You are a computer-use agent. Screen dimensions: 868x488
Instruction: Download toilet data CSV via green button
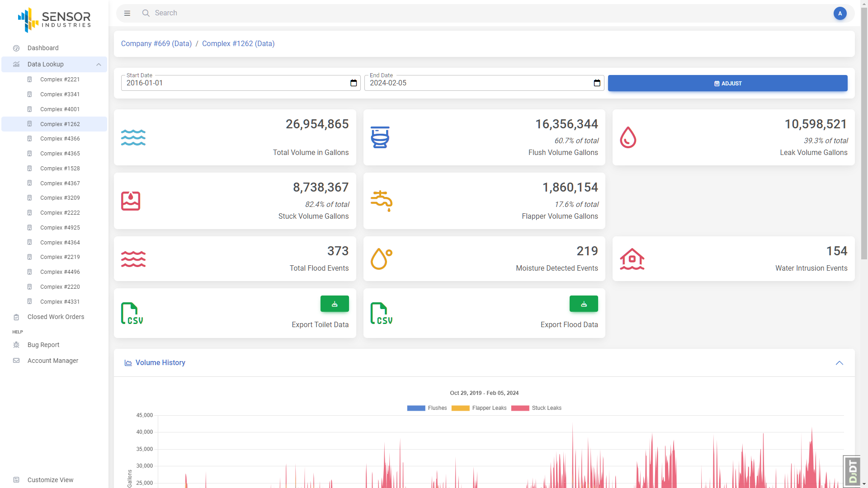(335, 304)
